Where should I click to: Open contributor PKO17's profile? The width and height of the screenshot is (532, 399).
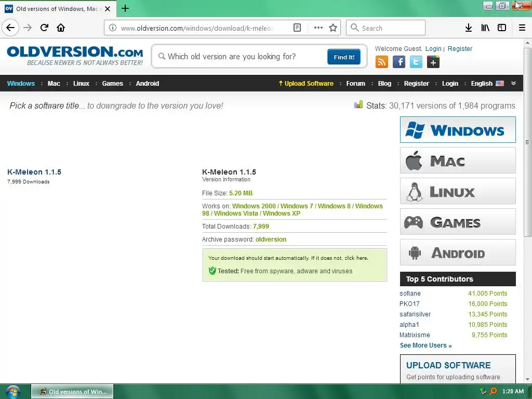click(x=409, y=303)
